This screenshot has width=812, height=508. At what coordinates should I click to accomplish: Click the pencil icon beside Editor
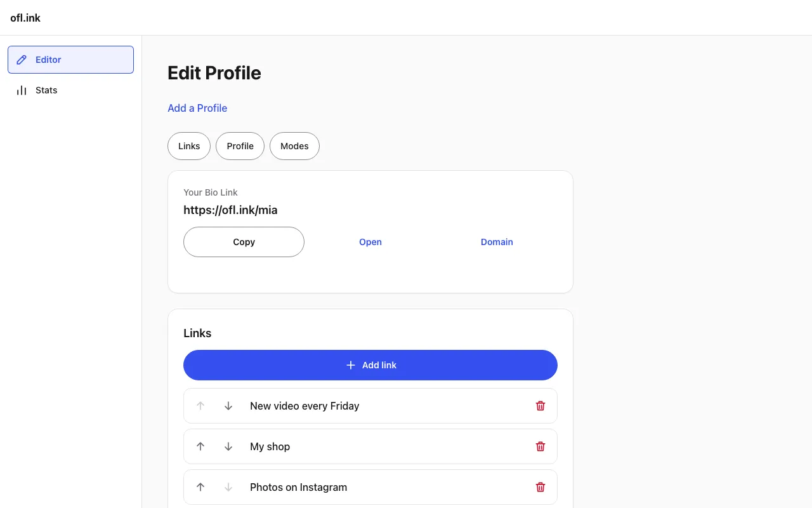point(22,60)
